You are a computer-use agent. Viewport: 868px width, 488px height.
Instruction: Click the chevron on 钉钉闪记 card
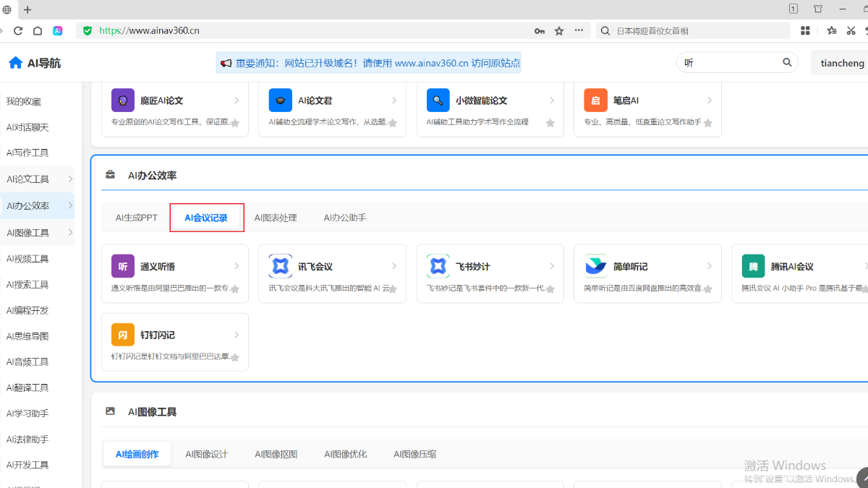tap(237, 335)
